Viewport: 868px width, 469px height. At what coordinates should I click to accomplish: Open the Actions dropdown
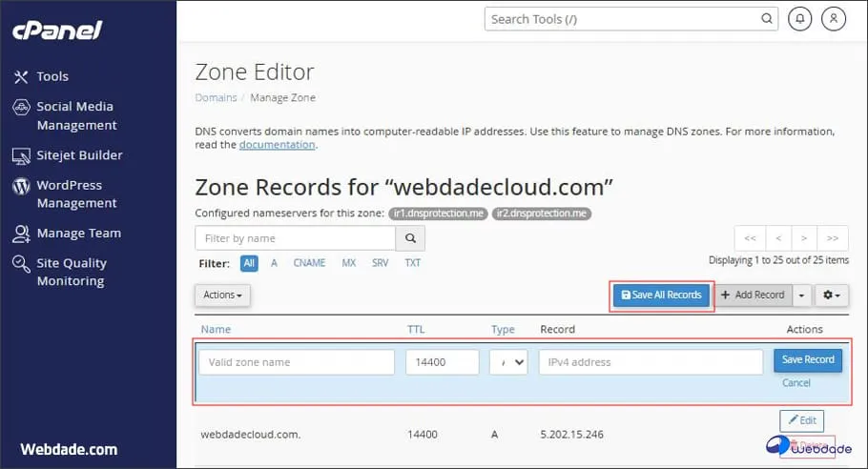coord(222,296)
